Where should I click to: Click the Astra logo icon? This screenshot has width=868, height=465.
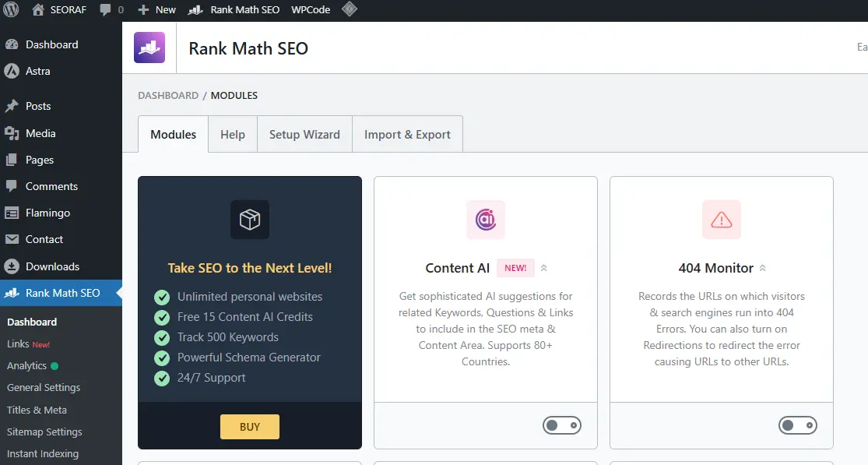click(x=12, y=71)
